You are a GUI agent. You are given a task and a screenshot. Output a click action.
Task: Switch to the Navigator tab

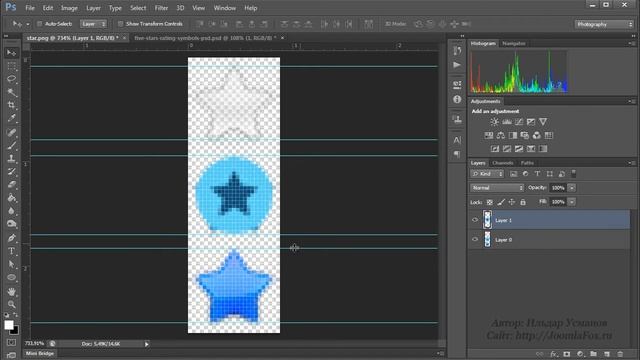pos(514,43)
